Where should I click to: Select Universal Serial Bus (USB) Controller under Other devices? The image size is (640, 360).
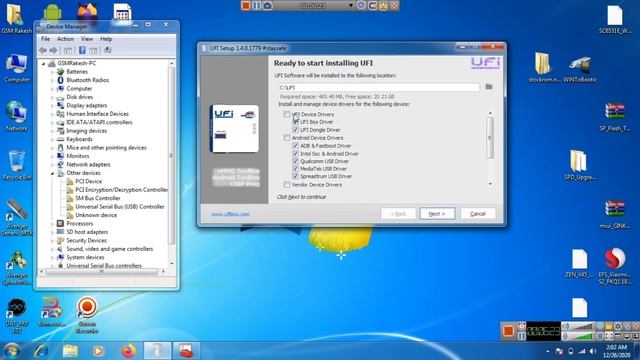coord(120,207)
